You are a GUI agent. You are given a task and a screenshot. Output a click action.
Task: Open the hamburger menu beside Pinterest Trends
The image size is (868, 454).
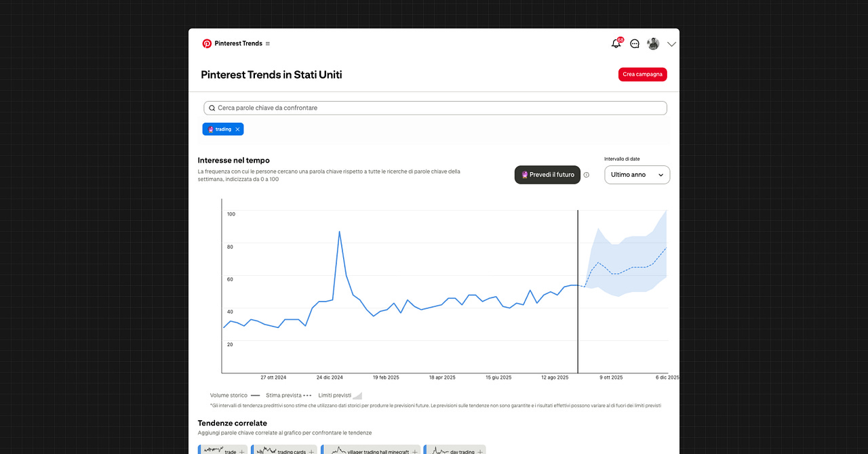(x=268, y=43)
